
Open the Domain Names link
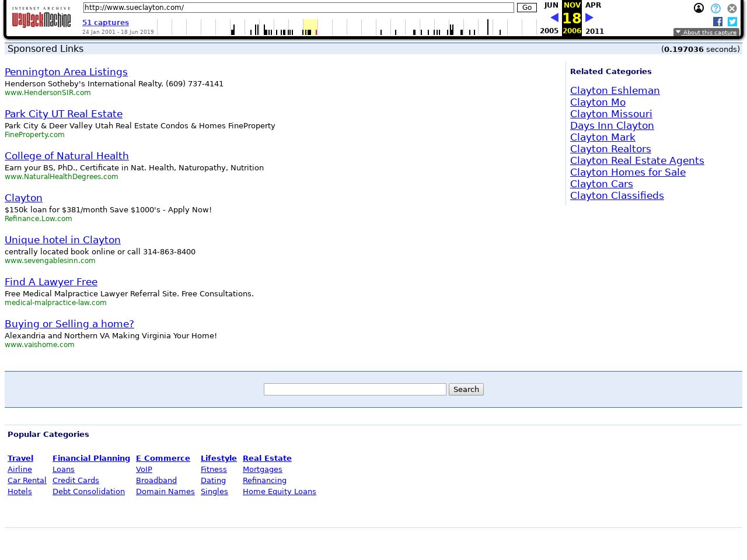[x=165, y=491]
